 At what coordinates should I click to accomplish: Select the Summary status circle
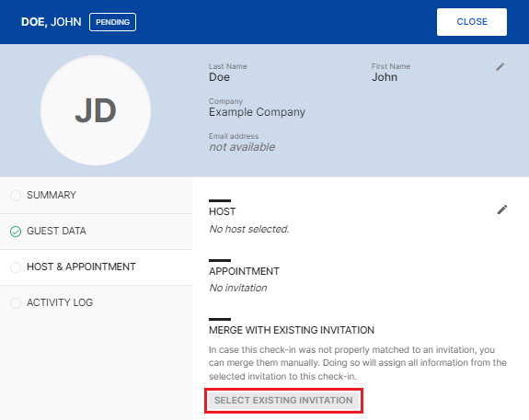pos(16,196)
